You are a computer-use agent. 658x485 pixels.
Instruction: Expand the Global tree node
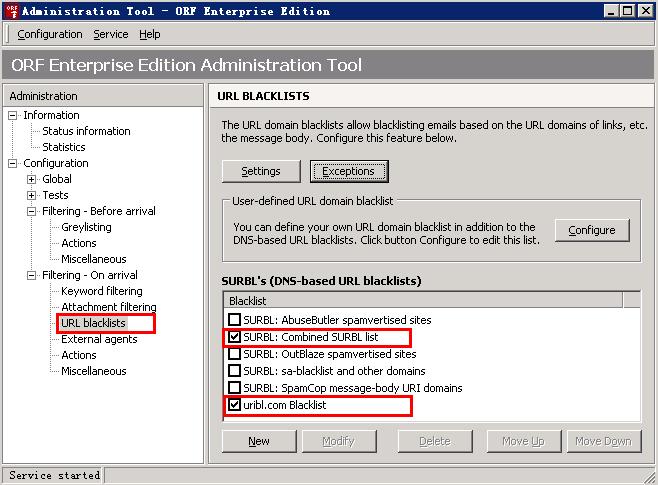click(x=32, y=179)
